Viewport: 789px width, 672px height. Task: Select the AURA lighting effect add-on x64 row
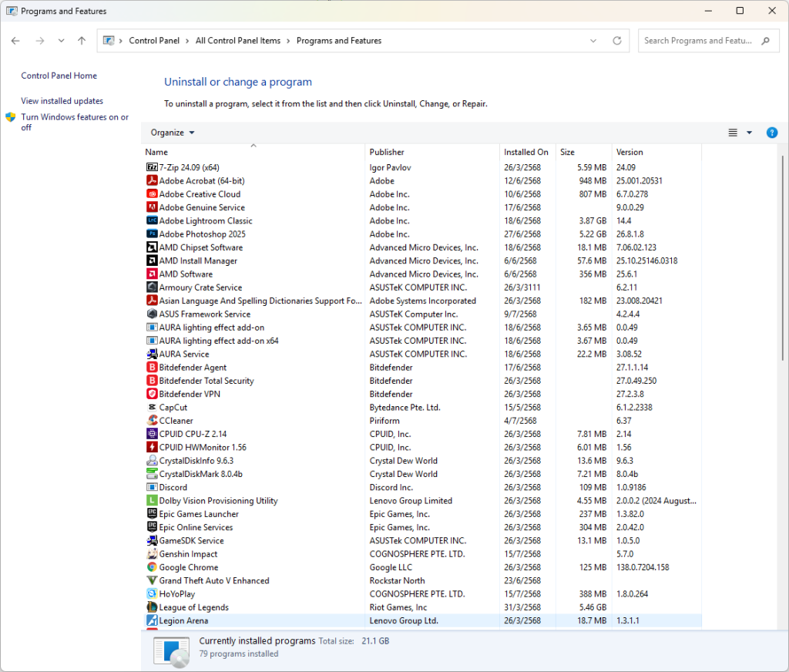click(x=421, y=341)
